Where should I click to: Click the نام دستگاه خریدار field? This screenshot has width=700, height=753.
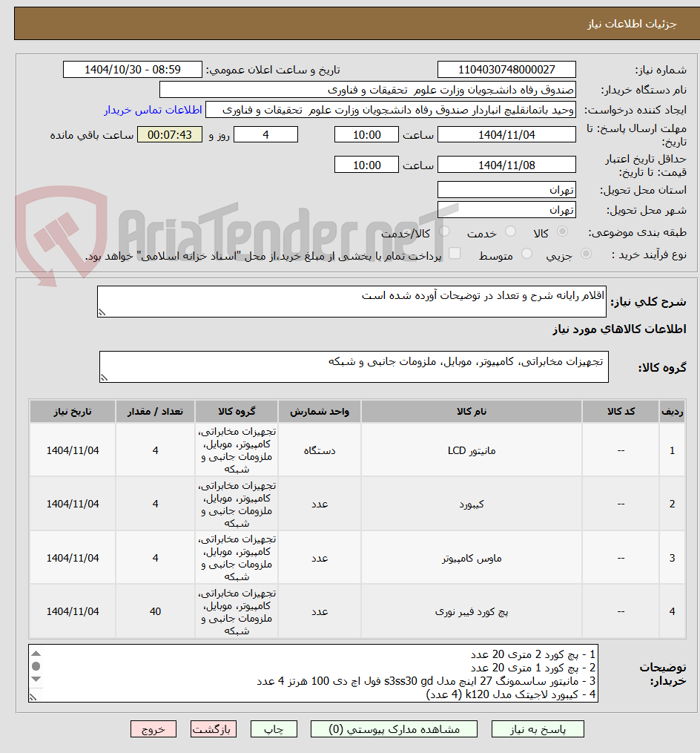pyautogui.click(x=368, y=90)
